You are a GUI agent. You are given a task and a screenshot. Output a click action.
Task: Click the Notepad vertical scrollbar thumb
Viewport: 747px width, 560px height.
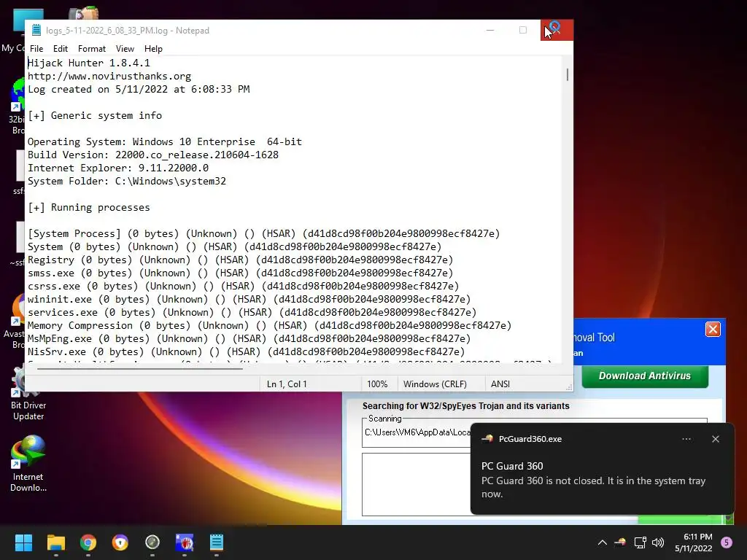(567, 74)
